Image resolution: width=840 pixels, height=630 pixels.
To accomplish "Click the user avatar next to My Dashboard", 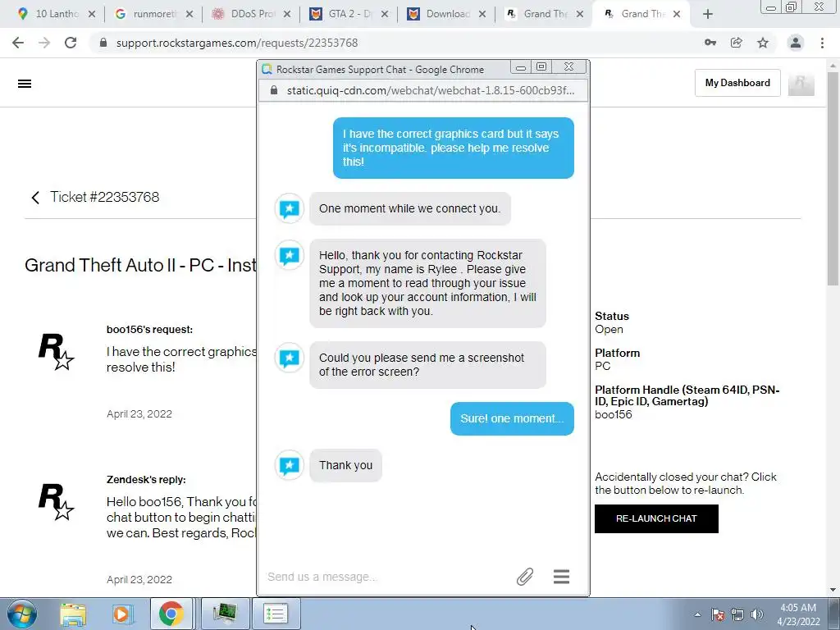I will [x=801, y=83].
